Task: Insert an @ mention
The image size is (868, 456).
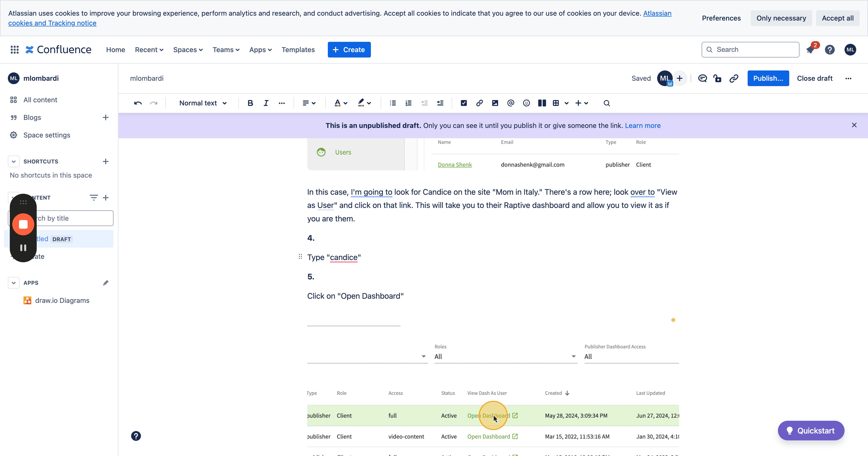Action: tap(511, 103)
